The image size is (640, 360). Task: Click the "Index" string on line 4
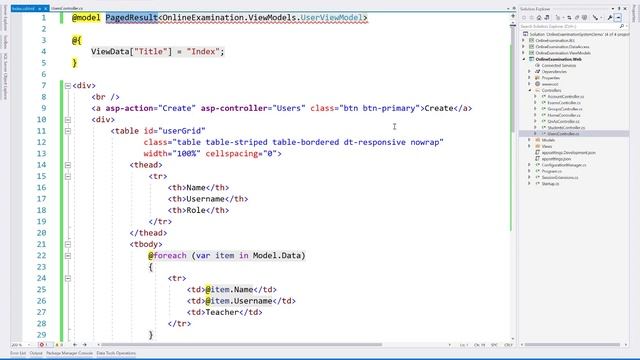coord(203,51)
